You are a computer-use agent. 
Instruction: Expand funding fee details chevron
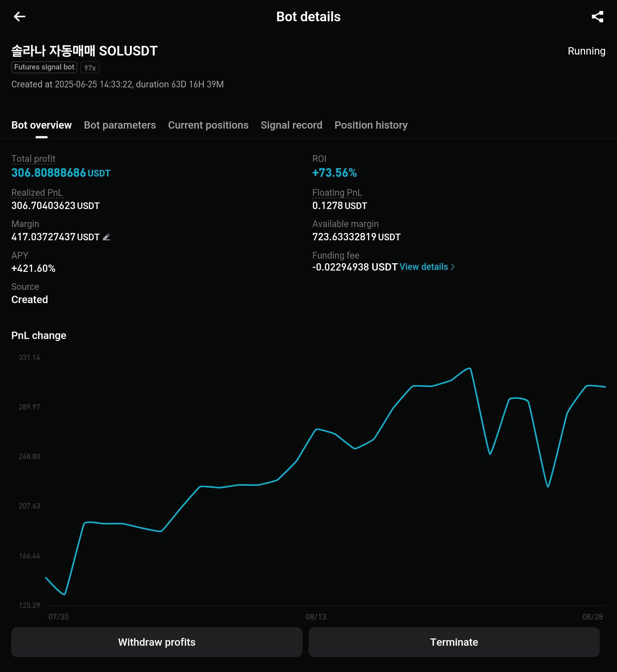453,267
